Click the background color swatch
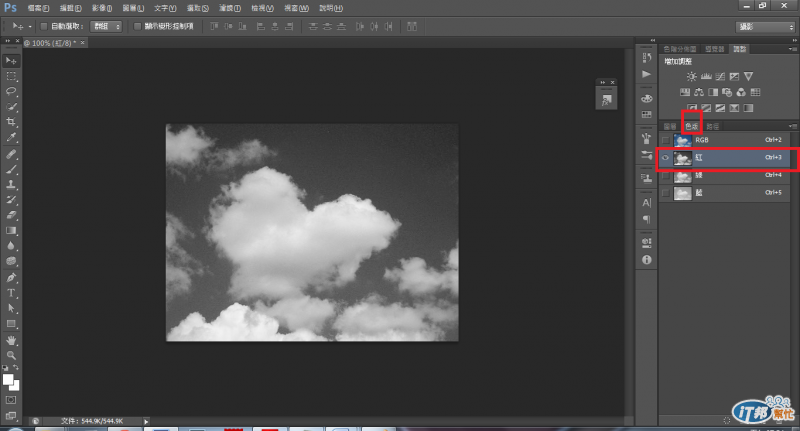 (15, 386)
